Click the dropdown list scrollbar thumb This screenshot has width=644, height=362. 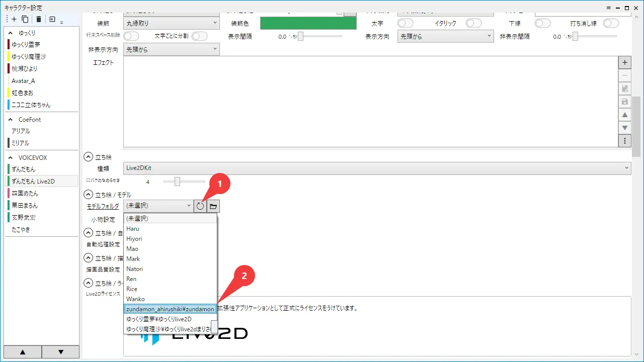click(214, 326)
